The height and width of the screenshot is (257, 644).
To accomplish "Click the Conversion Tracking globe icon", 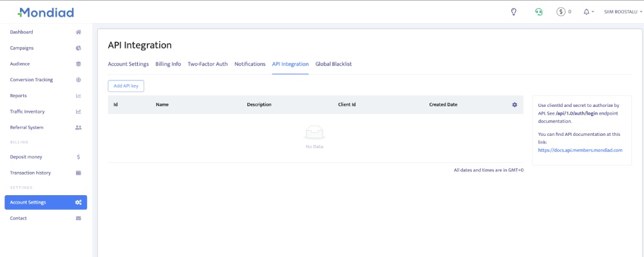I will pos(79,80).
